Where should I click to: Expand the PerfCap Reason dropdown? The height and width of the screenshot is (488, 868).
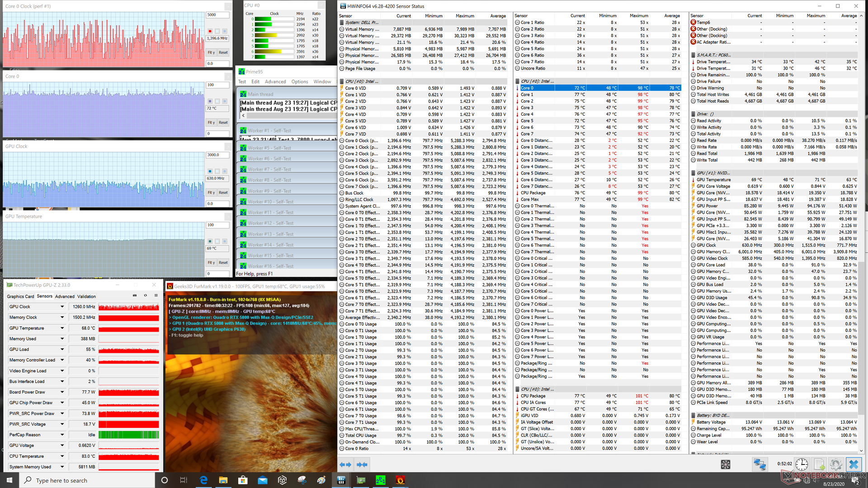click(62, 435)
